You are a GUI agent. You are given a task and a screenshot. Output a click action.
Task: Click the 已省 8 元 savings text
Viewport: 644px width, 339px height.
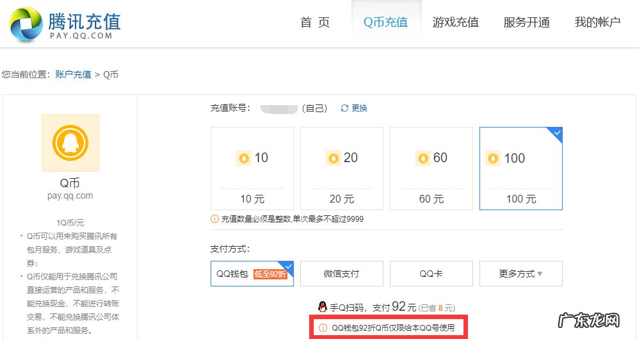tap(437, 308)
